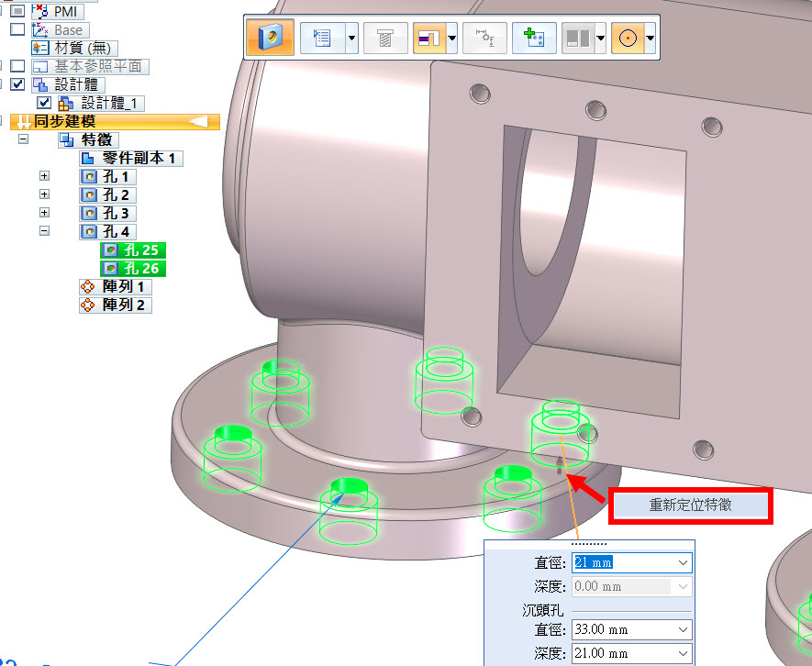Open dropdown arrow beside circle keypoint icon

pos(650,38)
